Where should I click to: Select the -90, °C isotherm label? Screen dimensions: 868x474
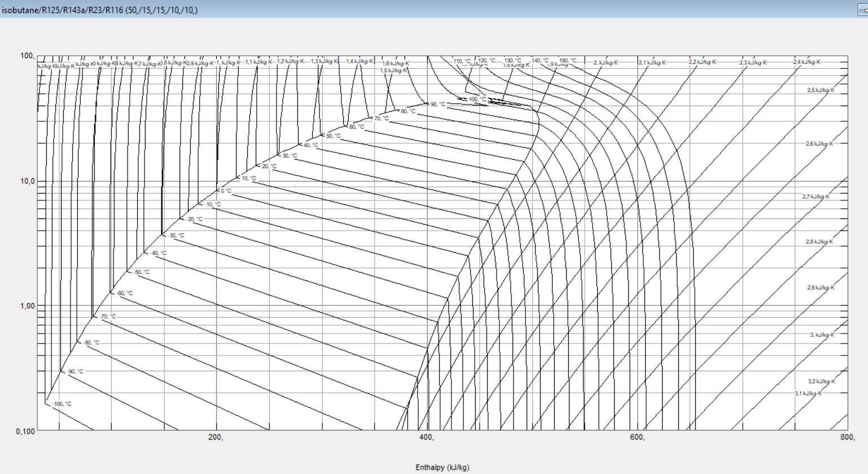click(75, 371)
